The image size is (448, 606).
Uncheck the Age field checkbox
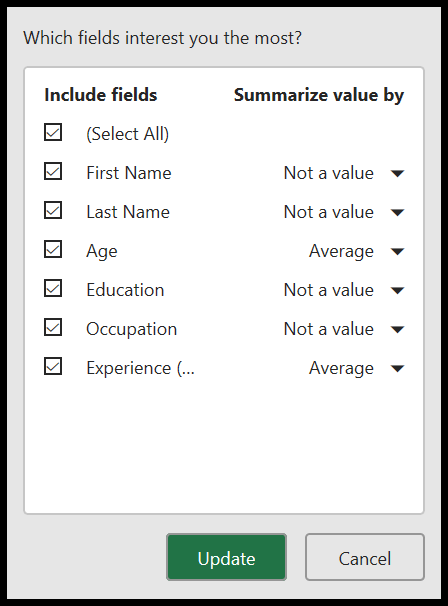click(x=53, y=249)
